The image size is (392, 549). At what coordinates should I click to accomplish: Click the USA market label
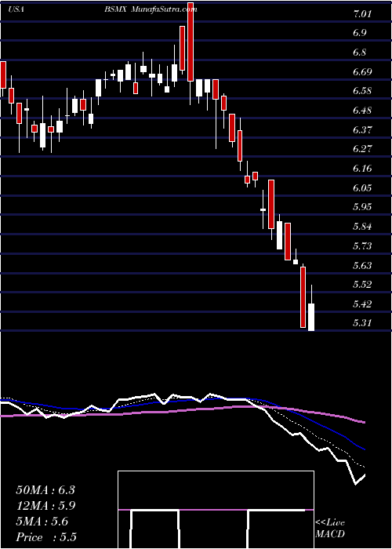click(16, 9)
